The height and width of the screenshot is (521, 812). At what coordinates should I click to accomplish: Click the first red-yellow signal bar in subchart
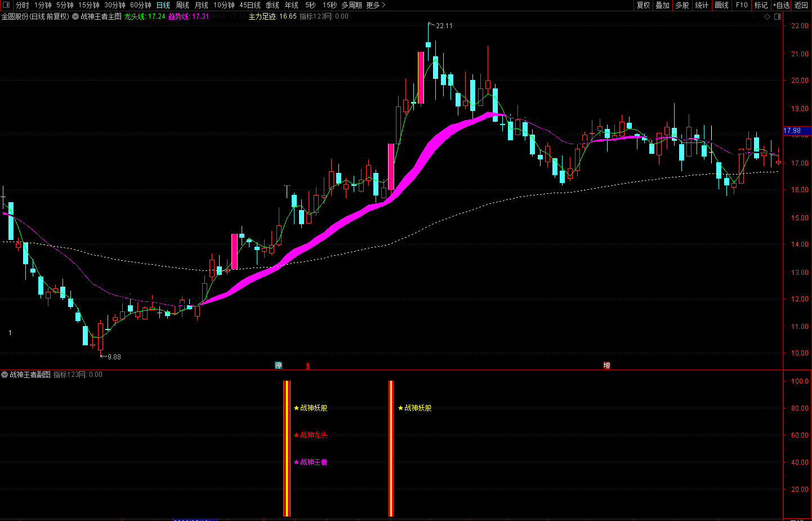pyautogui.click(x=287, y=448)
